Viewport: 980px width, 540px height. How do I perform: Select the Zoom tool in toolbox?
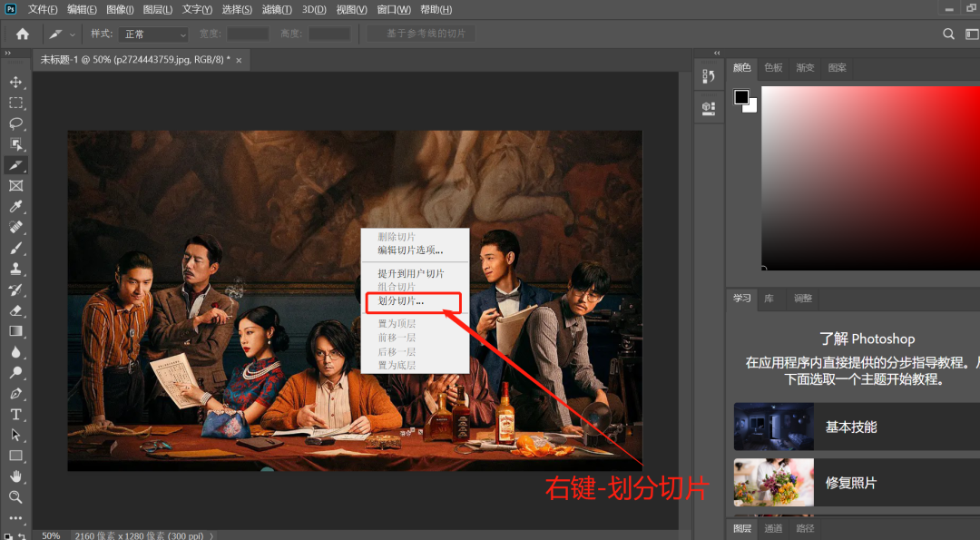point(15,497)
